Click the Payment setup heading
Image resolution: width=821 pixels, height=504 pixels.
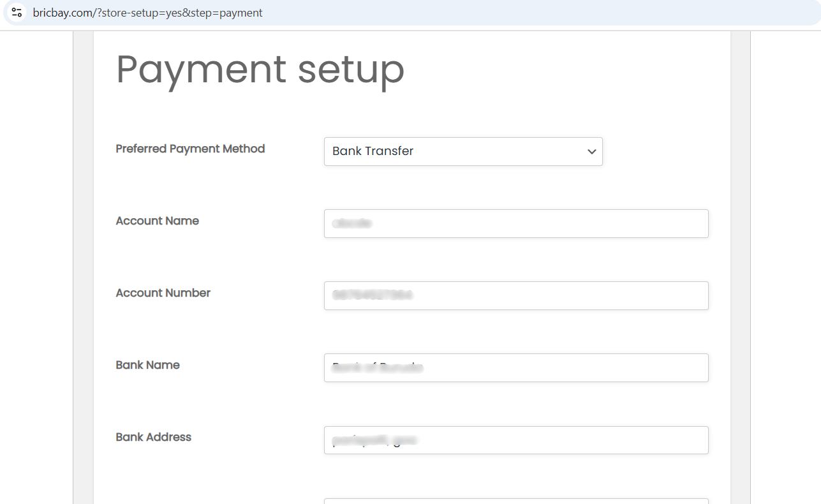[260, 69]
